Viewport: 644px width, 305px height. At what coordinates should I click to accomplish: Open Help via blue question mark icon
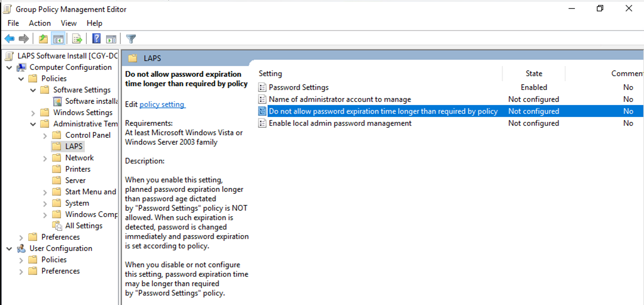coord(97,39)
